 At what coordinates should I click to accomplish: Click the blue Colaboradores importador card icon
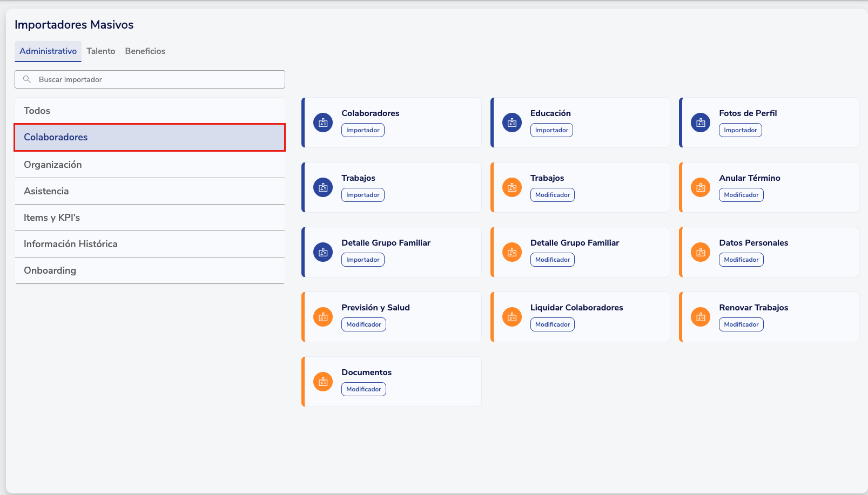point(323,123)
